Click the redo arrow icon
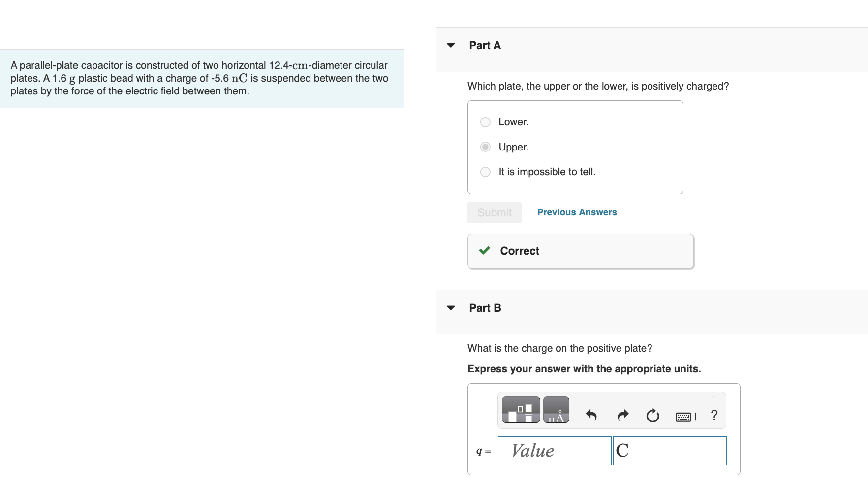868x480 pixels. click(x=622, y=415)
